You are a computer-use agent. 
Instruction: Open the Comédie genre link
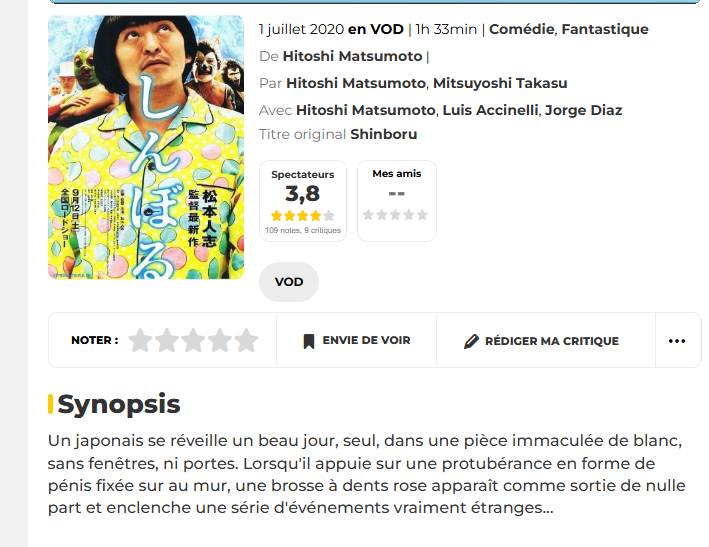tap(521, 29)
